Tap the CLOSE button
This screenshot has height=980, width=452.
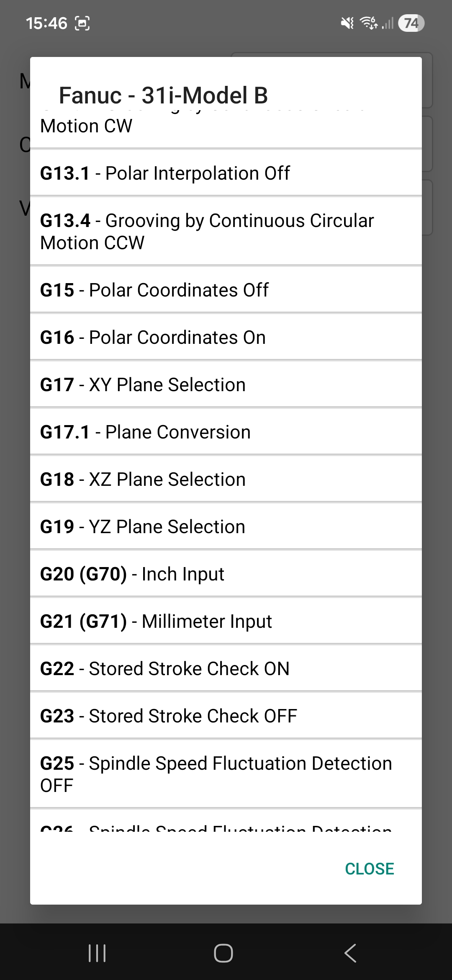[369, 869]
